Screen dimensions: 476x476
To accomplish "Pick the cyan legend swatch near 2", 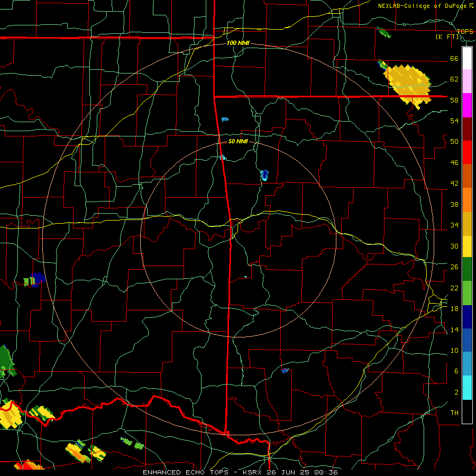I will 467,388.
